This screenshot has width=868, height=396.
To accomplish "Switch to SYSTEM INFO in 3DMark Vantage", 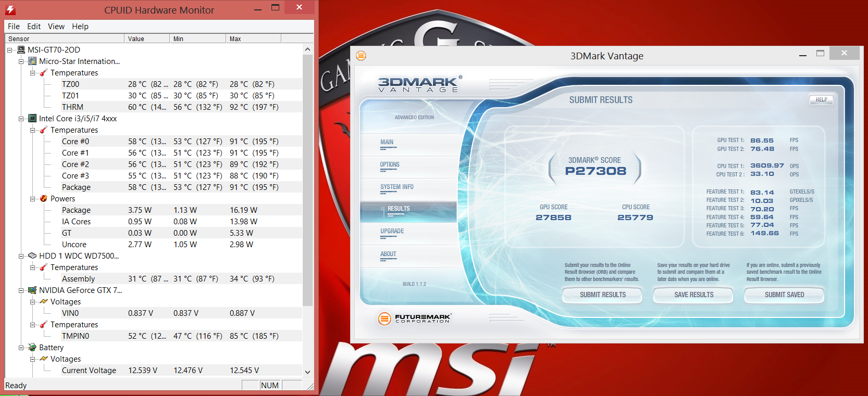I will (408, 189).
